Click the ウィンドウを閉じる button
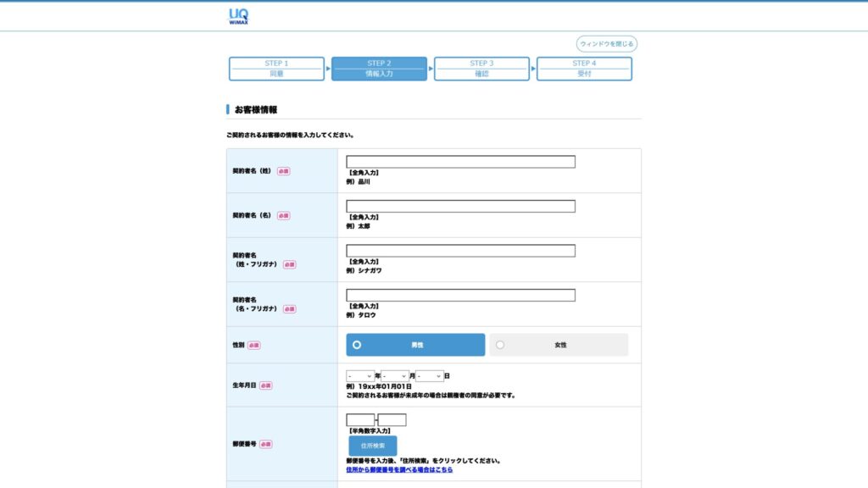The image size is (868, 488). [x=605, y=43]
